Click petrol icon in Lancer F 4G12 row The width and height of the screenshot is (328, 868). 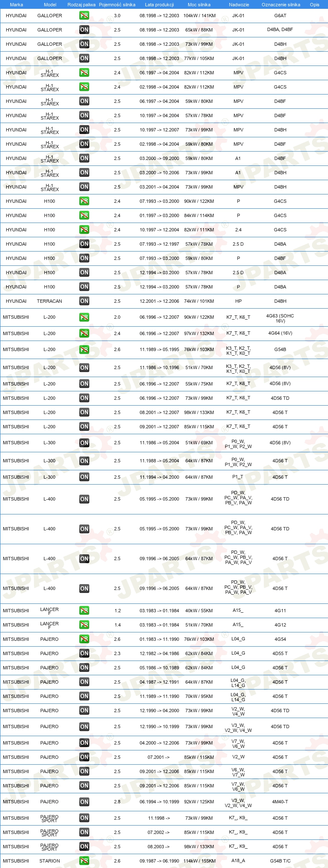[84, 625]
